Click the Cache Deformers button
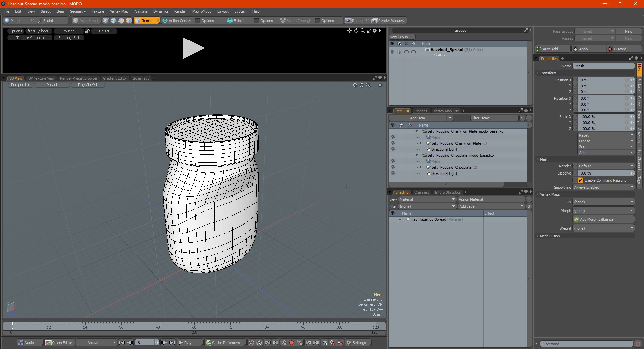Image resolution: width=644 pixels, height=349 pixels. [x=223, y=343]
